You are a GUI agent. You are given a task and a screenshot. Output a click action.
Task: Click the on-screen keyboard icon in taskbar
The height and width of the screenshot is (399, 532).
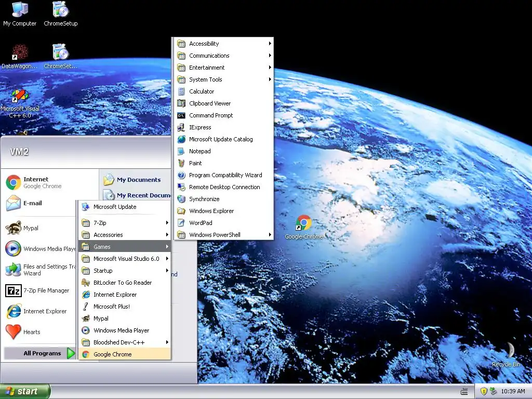point(464,392)
